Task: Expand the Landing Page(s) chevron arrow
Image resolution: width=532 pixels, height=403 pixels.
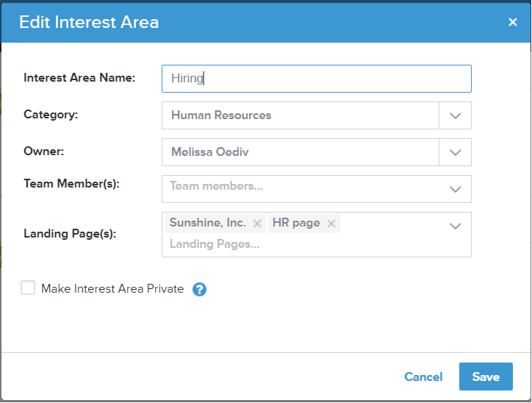Action: coord(455,226)
